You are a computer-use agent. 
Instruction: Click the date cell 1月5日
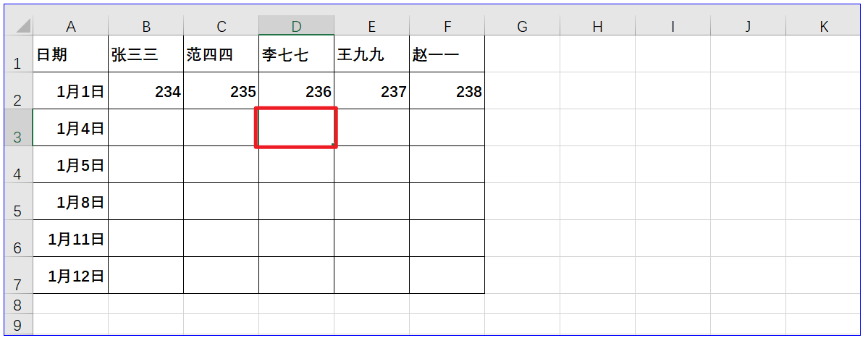coord(70,165)
